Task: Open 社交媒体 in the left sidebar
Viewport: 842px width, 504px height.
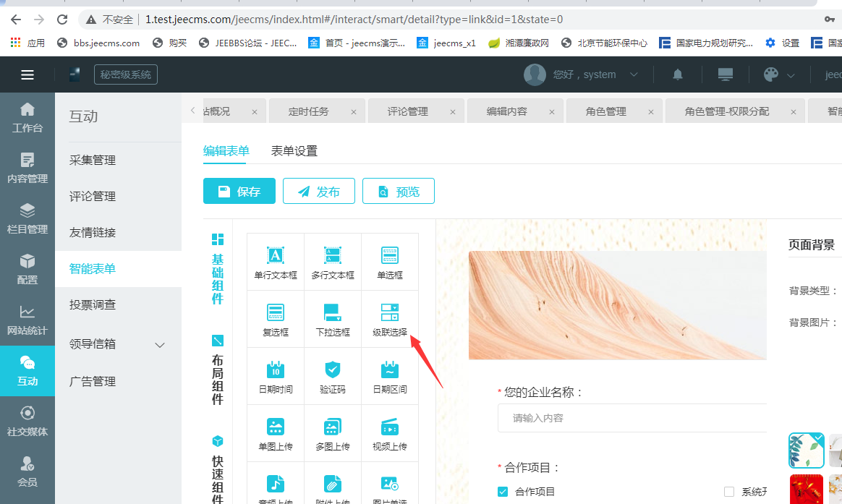Action: (x=27, y=421)
